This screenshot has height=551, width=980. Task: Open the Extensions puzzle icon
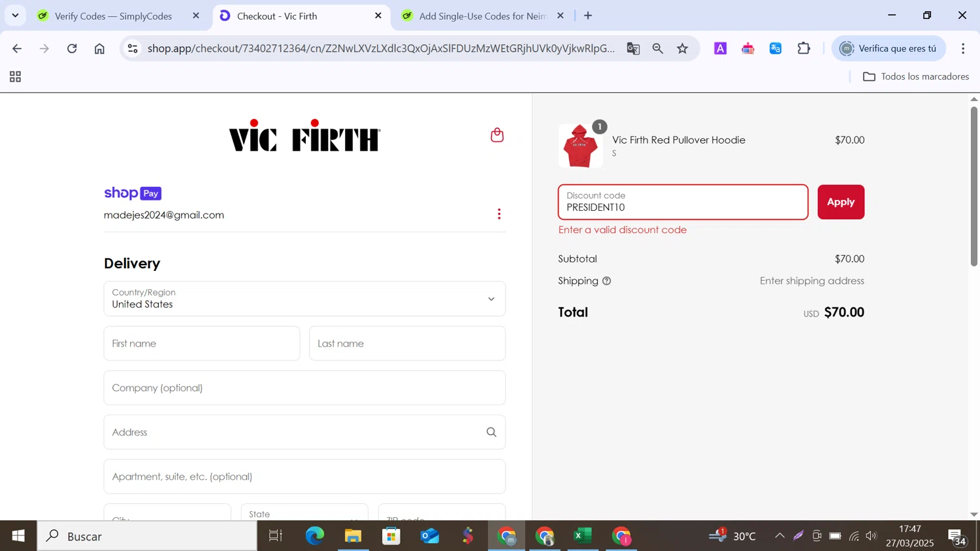coord(804,48)
